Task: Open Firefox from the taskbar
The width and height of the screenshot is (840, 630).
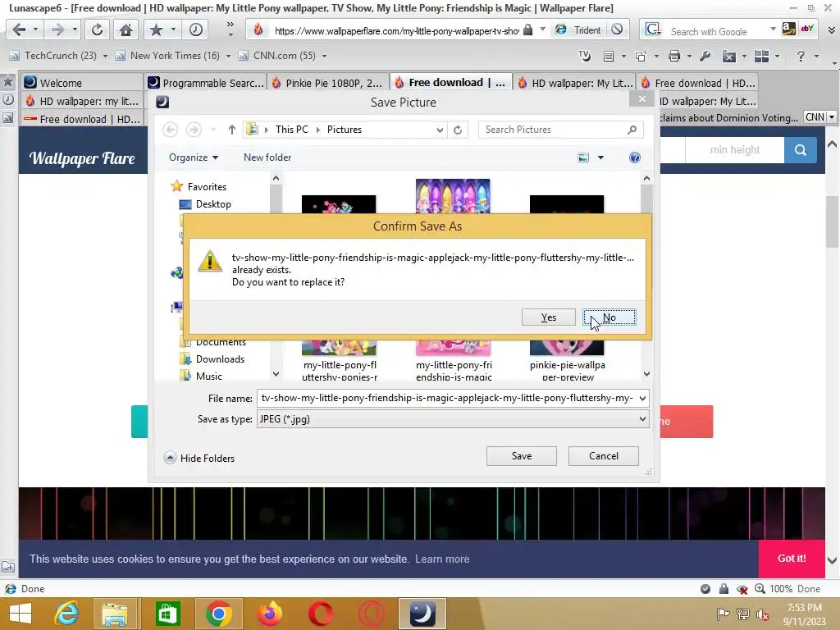Action: tap(269, 614)
